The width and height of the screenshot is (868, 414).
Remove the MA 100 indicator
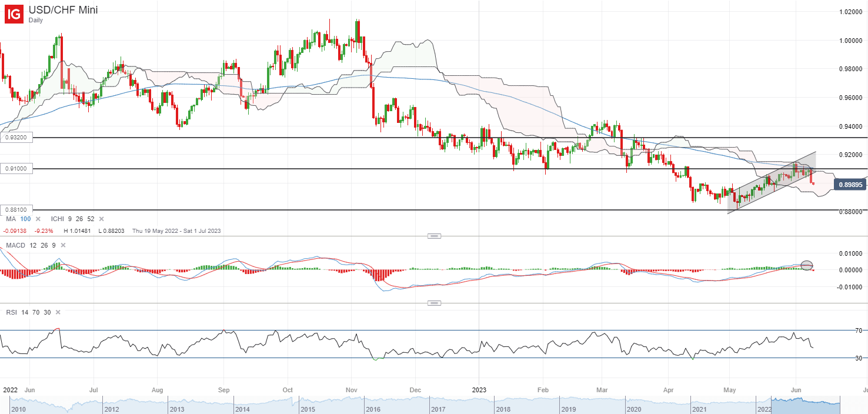38,219
